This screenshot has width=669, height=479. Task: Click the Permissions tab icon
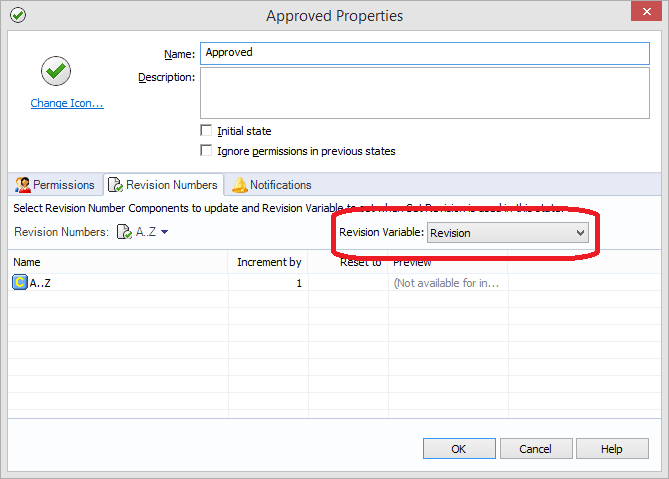(22, 185)
